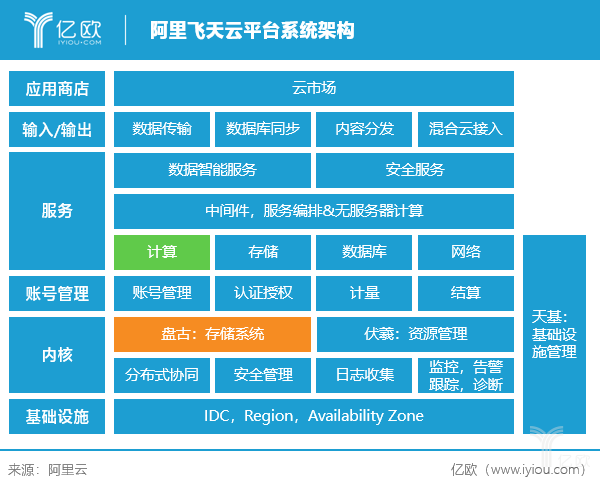This screenshot has height=477, width=600.
Task: Select the 认证授权 block
Action: [x=263, y=293]
